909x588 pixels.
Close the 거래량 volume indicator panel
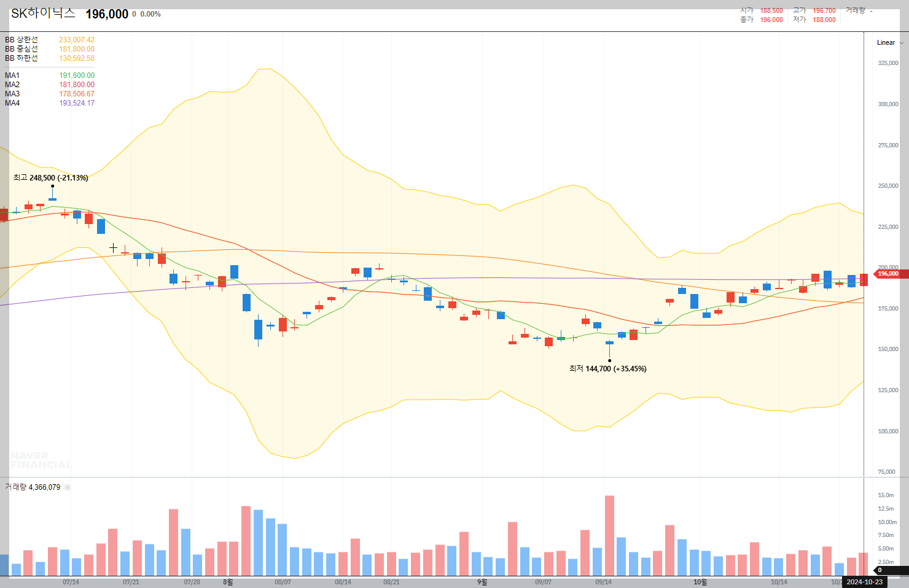coord(68,487)
